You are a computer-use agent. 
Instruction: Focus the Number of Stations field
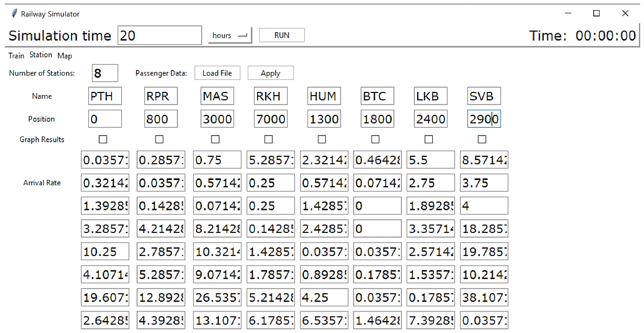pos(105,73)
